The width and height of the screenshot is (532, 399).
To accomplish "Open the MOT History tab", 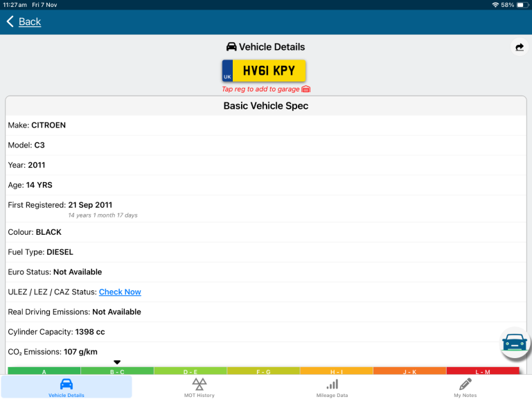I will tap(199, 387).
